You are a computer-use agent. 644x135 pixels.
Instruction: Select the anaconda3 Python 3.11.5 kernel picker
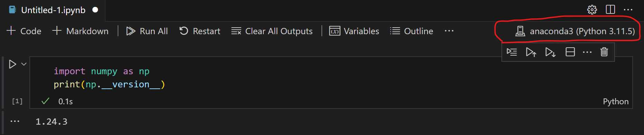click(575, 31)
